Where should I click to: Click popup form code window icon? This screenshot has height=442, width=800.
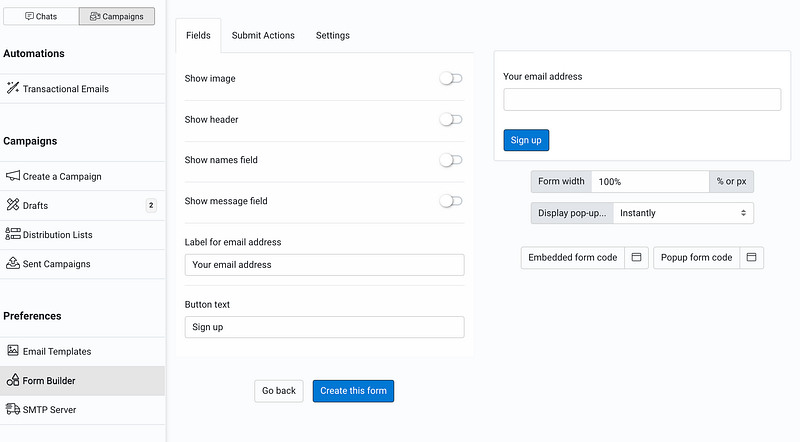click(x=752, y=257)
